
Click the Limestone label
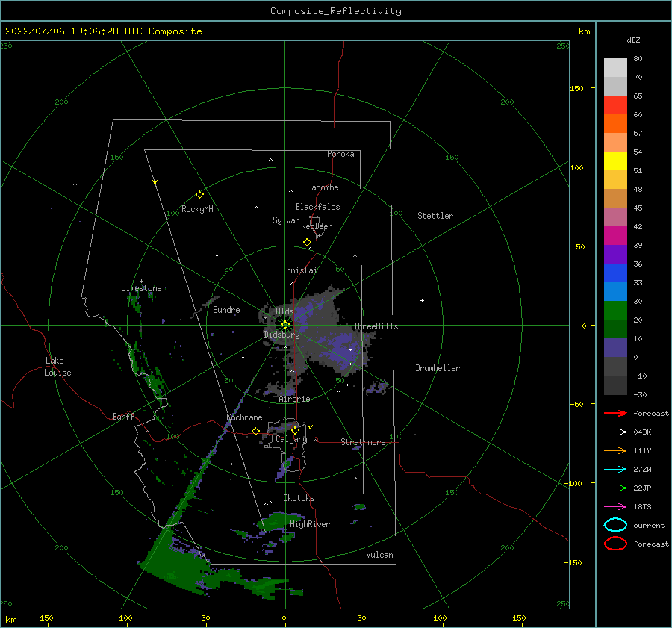[x=141, y=288]
